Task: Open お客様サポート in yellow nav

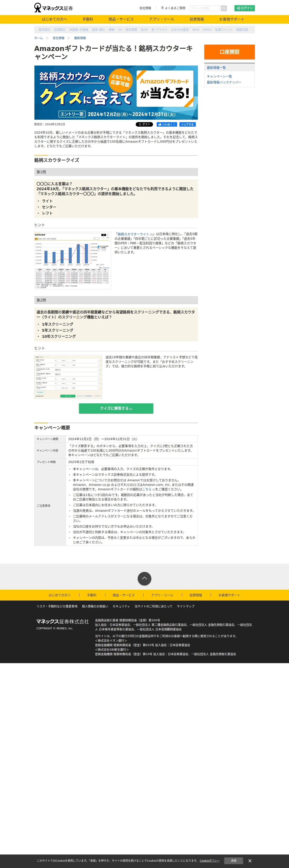Action: click(232, 19)
